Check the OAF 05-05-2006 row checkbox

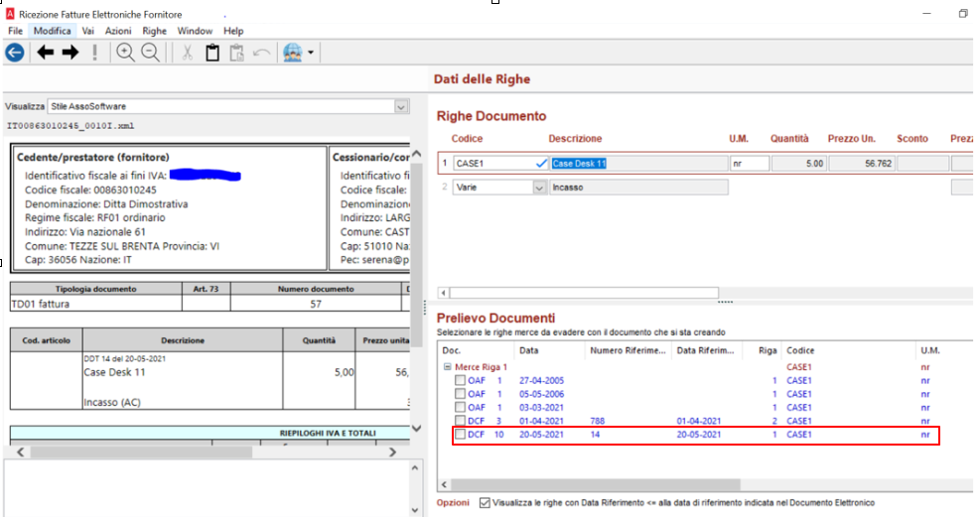pyautogui.click(x=460, y=394)
